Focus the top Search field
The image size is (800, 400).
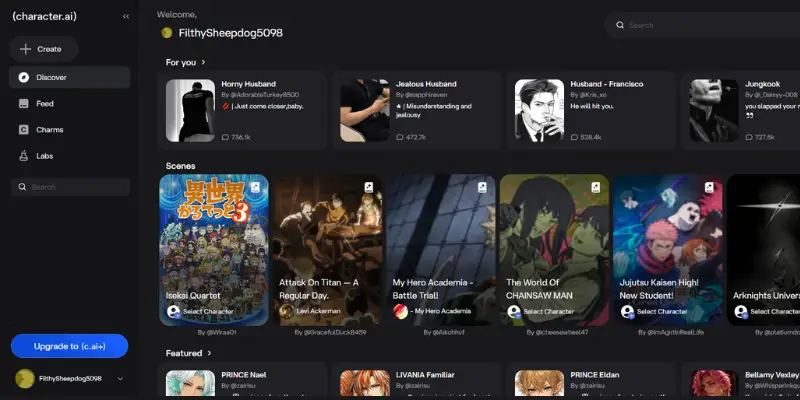pos(703,25)
